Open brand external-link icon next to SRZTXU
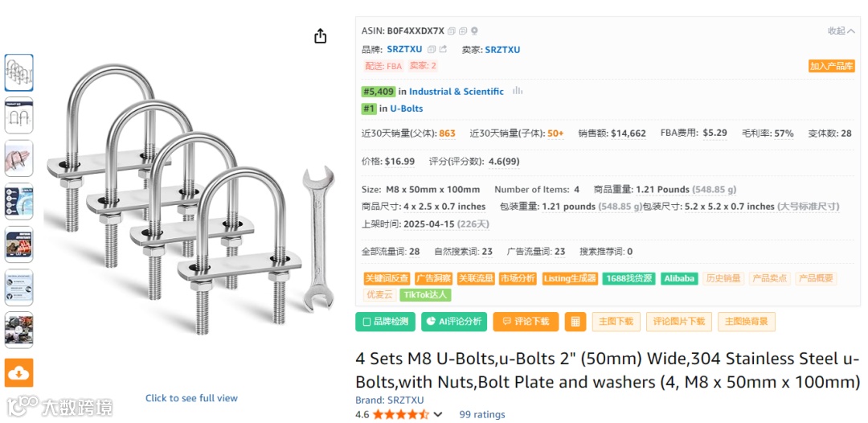868x423 pixels. click(443, 49)
